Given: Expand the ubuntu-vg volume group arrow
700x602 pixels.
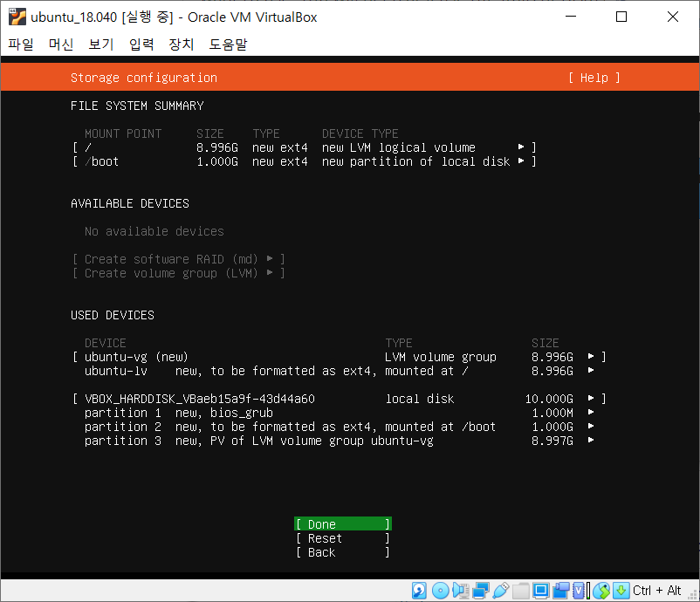Looking at the screenshot, I should (x=591, y=357).
